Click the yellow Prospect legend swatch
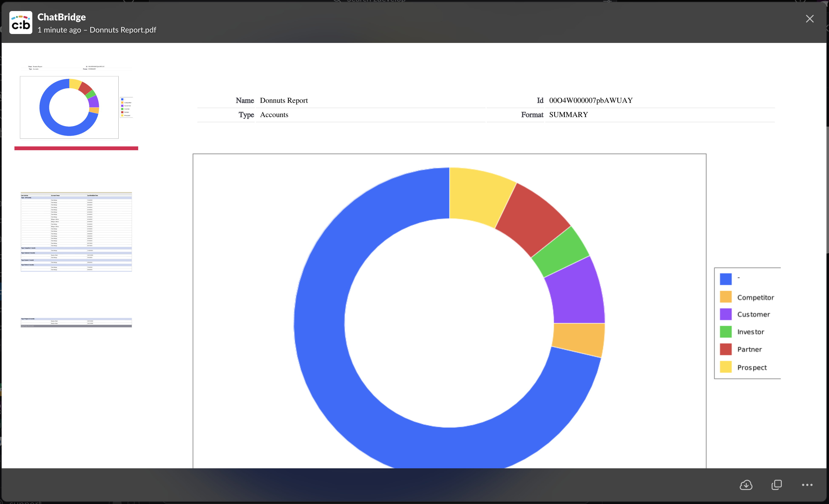The image size is (829, 504). tap(725, 367)
